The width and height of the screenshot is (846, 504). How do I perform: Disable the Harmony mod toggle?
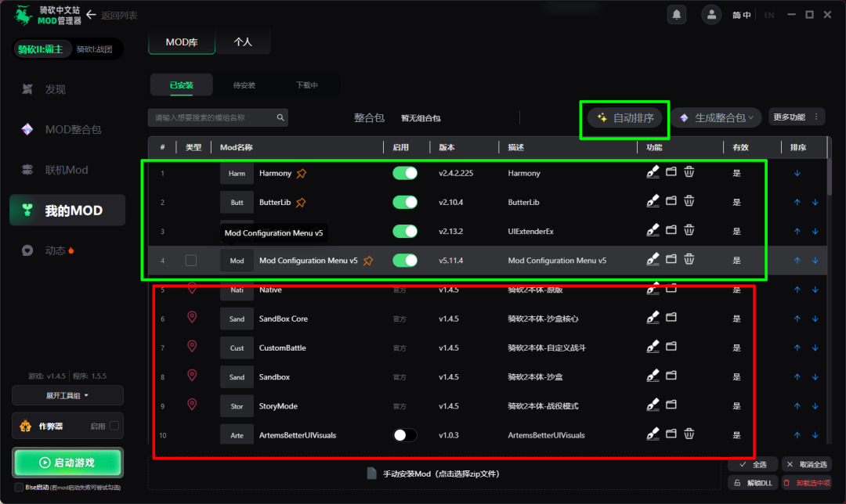coord(405,173)
